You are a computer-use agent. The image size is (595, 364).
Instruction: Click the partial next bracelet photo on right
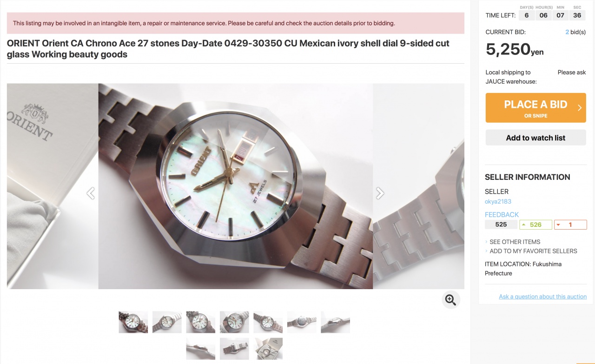tap(418, 186)
